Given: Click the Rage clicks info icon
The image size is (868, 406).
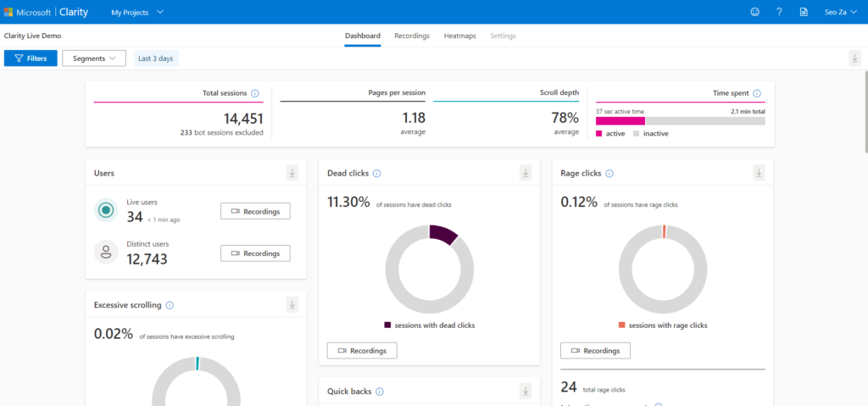Looking at the screenshot, I should pyautogui.click(x=609, y=174).
